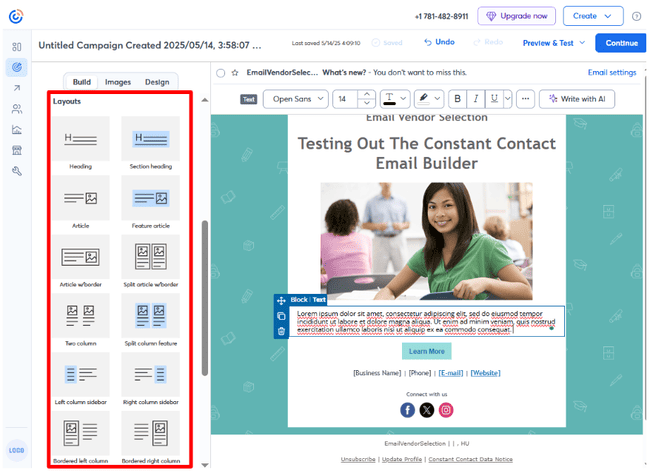This screenshot has height=473, width=650.
Task: Select the Feature article layout
Action: click(150, 203)
